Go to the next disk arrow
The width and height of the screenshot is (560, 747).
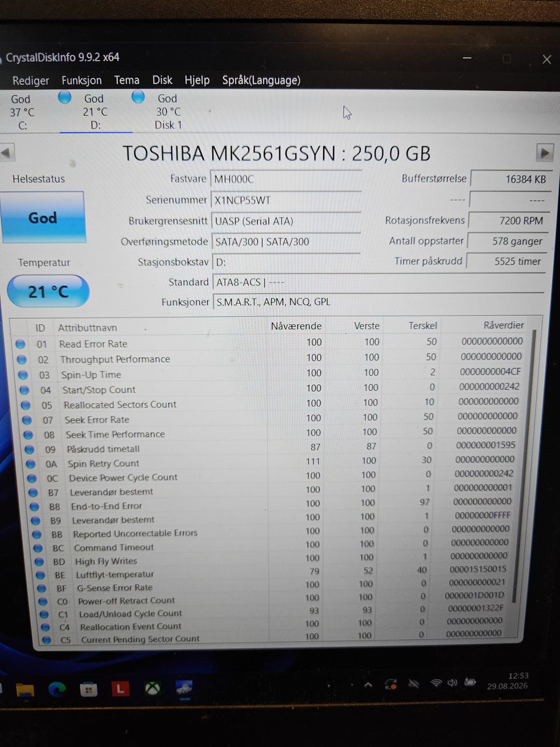[x=544, y=153]
